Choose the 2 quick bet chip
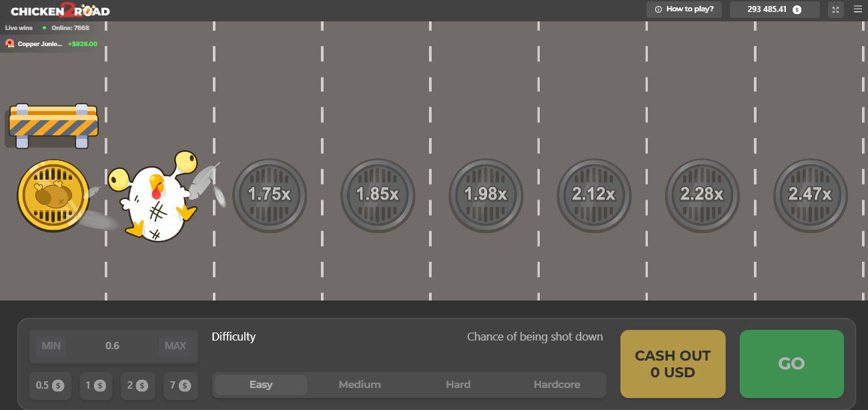Image resolution: width=868 pixels, height=410 pixels. (x=138, y=385)
